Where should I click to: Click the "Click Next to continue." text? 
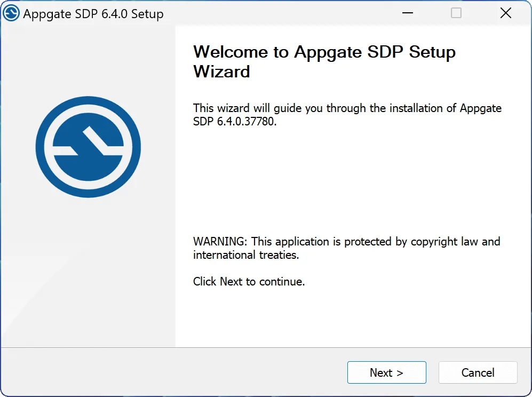coord(249,281)
